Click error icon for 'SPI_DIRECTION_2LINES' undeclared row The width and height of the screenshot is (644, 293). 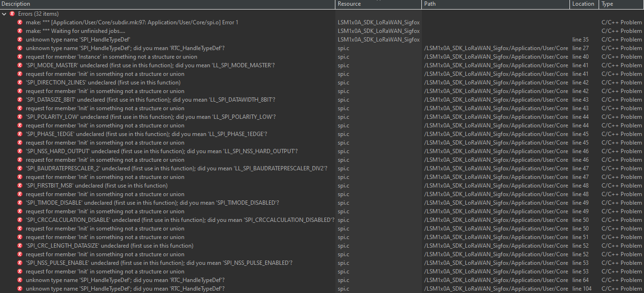pyautogui.click(x=20, y=83)
